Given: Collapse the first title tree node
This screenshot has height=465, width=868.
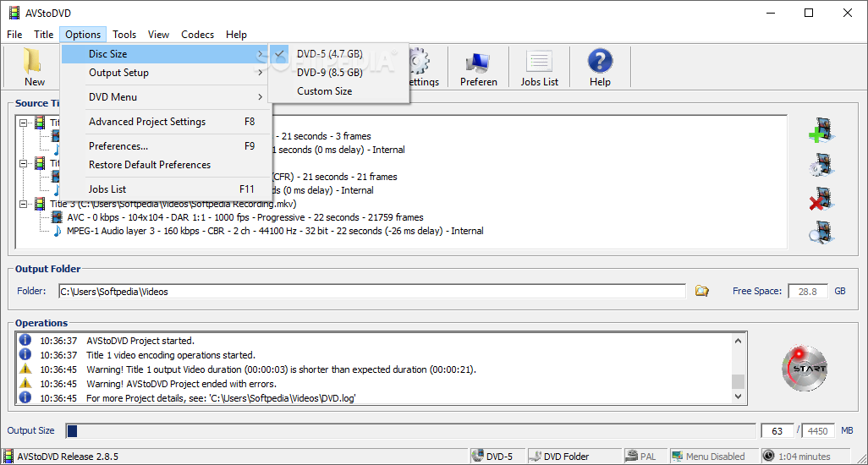Looking at the screenshot, I should 23,123.
